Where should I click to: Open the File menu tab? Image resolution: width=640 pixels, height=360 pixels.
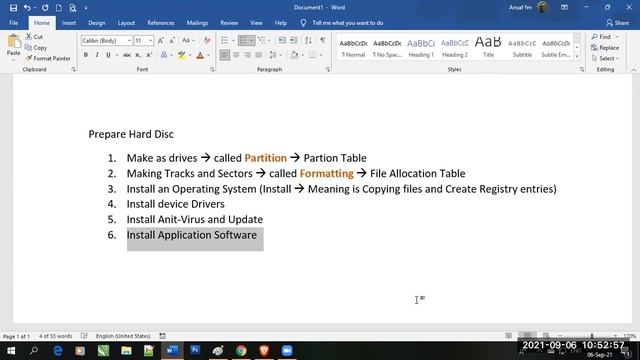point(13,23)
